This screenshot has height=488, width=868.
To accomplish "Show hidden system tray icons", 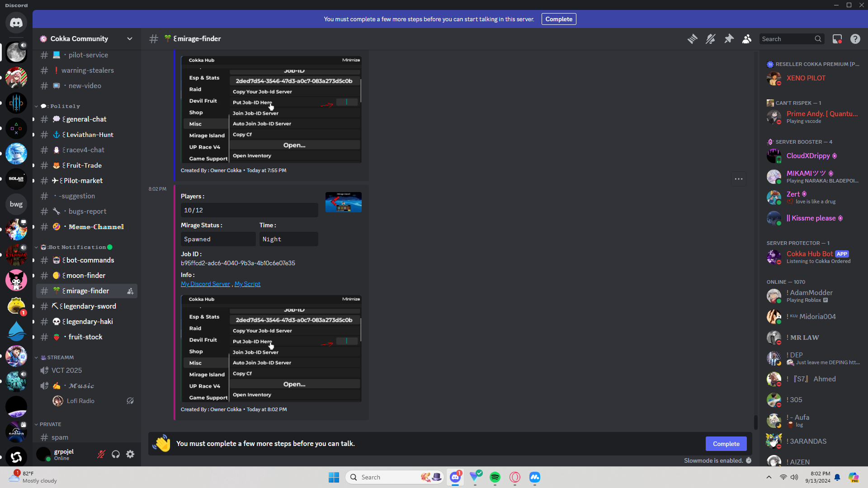I will point(769,477).
